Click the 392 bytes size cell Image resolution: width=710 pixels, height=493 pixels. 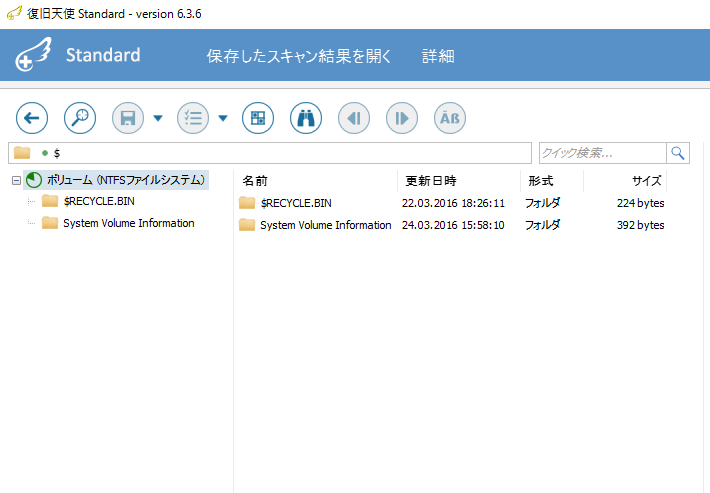tap(640, 225)
